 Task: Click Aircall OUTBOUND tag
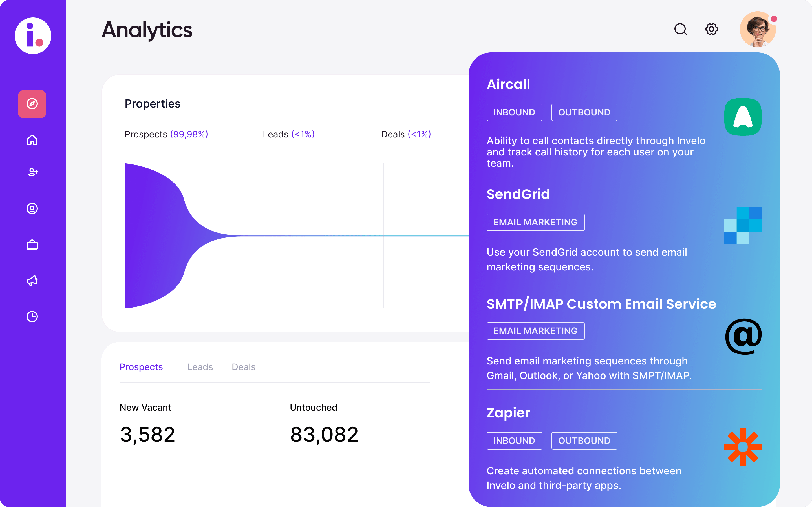[x=584, y=112]
